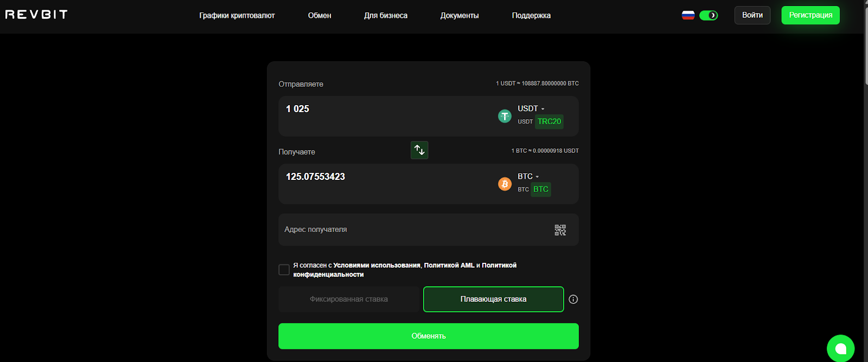This screenshot has width=868, height=362.
Task: Click the 1 BTC ≈ 0.00000918 USDT rate
Action: pyautogui.click(x=545, y=151)
